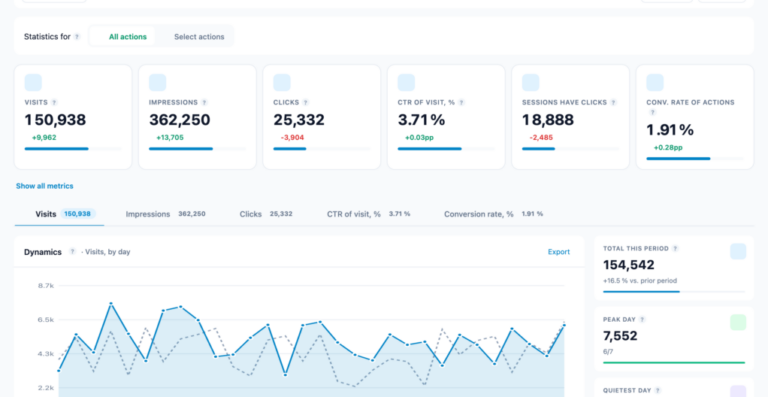Screen dimensions: 768x397
Task: Click the +16.5 % vs. prior period text
Action: (x=640, y=281)
